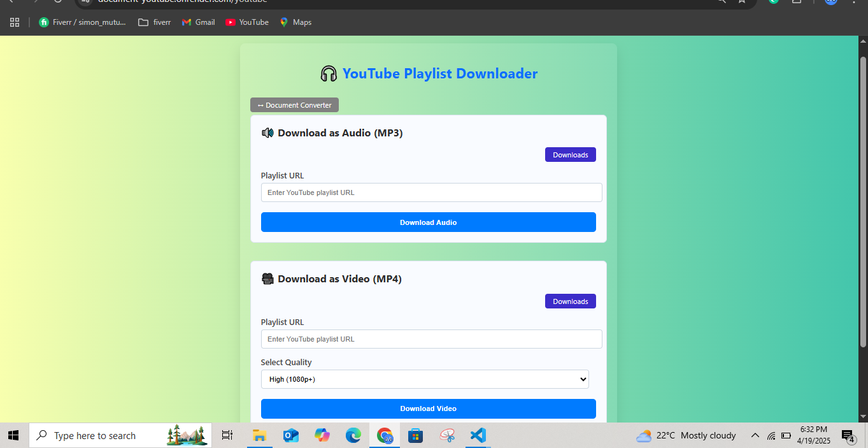Viewport: 868px width, 448px height.
Task: Launch Microsoft Edge from the taskbar
Action: [353, 436]
